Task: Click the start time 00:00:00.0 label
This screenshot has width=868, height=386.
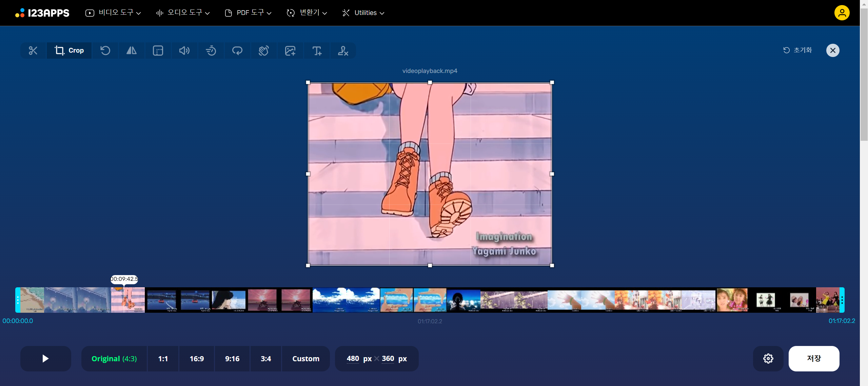Action: click(x=18, y=321)
